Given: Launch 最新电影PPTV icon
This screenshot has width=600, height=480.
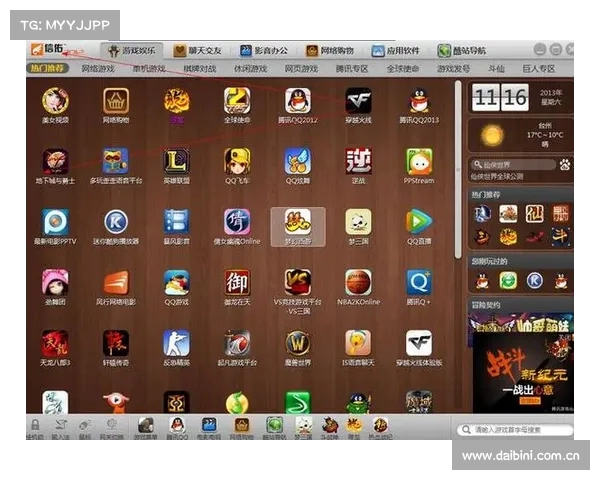Looking at the screenshot, I should point(55,222).
